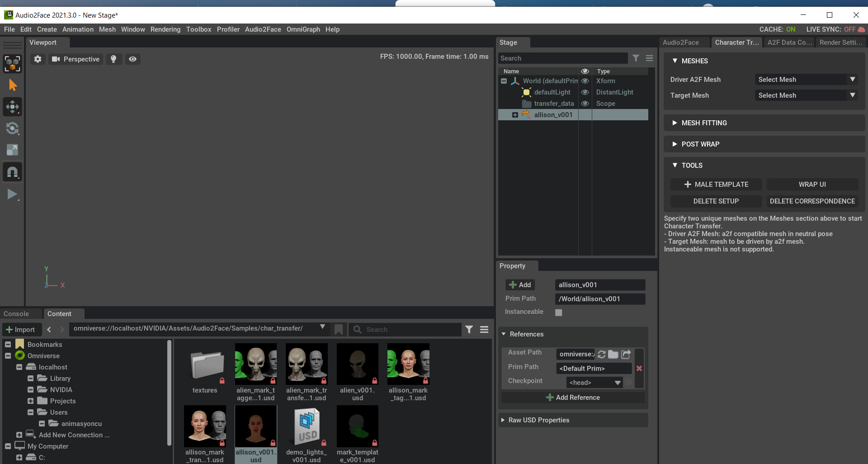
Task: Expand the MESH FITTING section
Action: 675,123
